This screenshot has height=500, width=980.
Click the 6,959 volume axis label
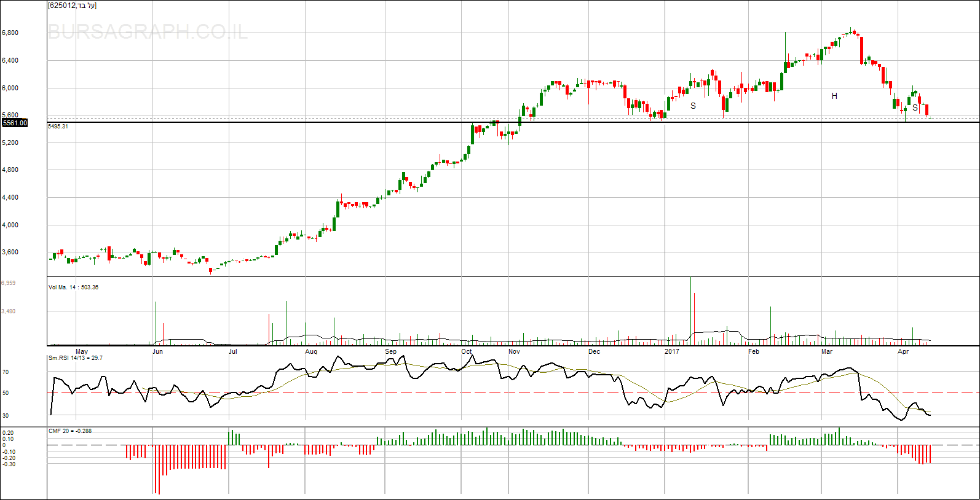[x=9, y=283]
